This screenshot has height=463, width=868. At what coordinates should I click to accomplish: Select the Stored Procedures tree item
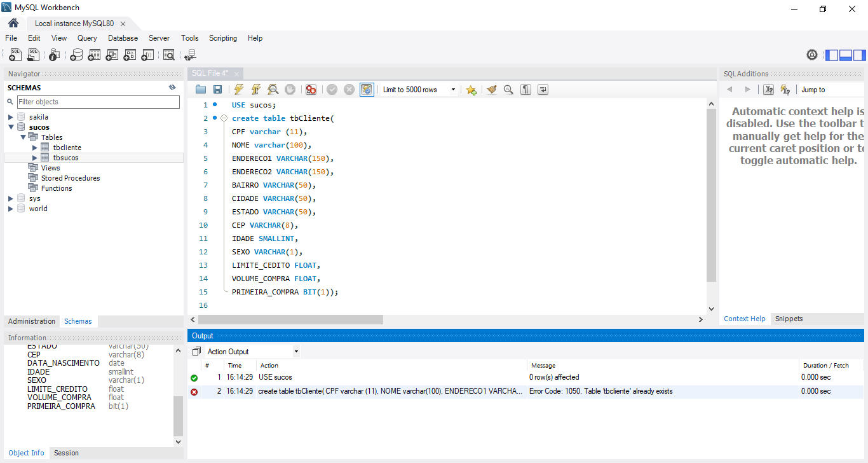point(71,178)
